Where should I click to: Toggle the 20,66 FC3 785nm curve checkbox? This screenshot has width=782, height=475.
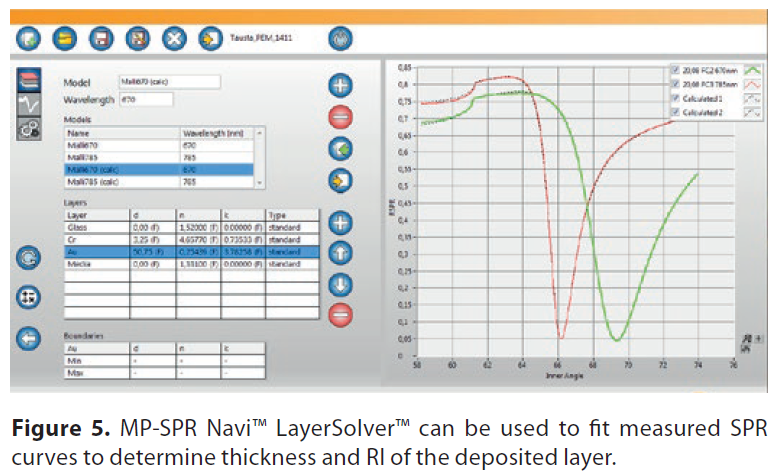tap(676, 85)
